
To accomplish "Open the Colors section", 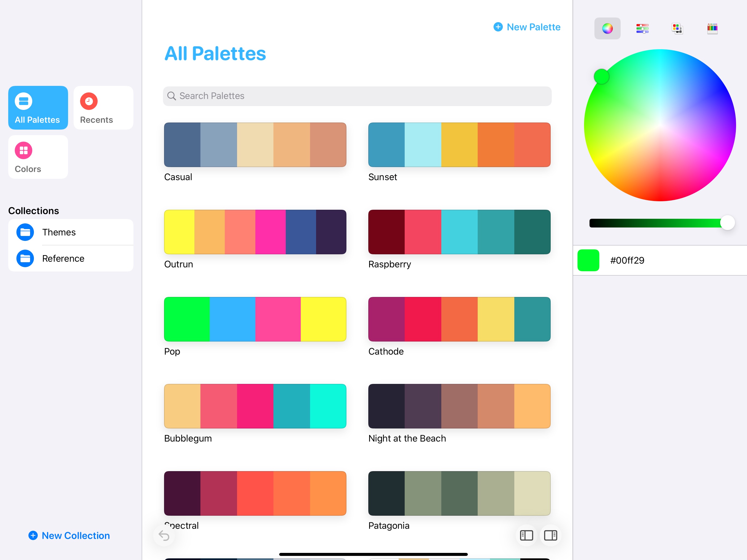I will coord(38,157).
